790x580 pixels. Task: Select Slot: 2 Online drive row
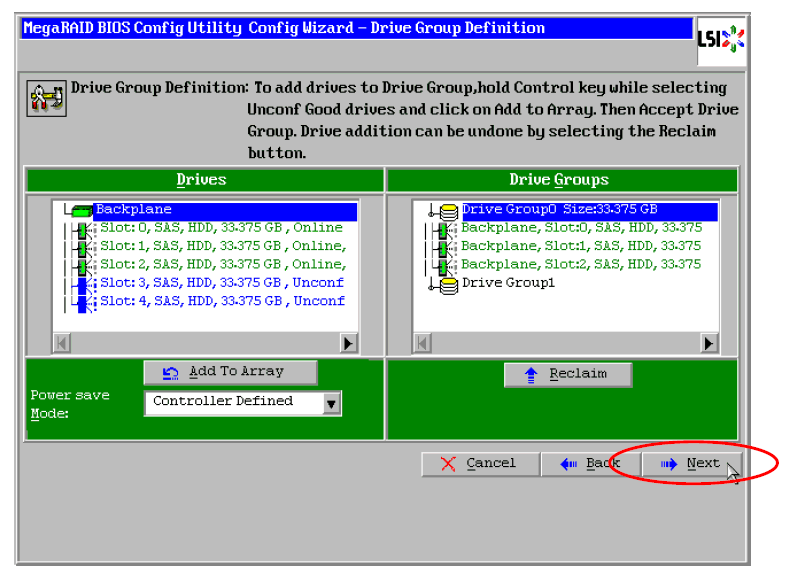click(x=223, y=264)
